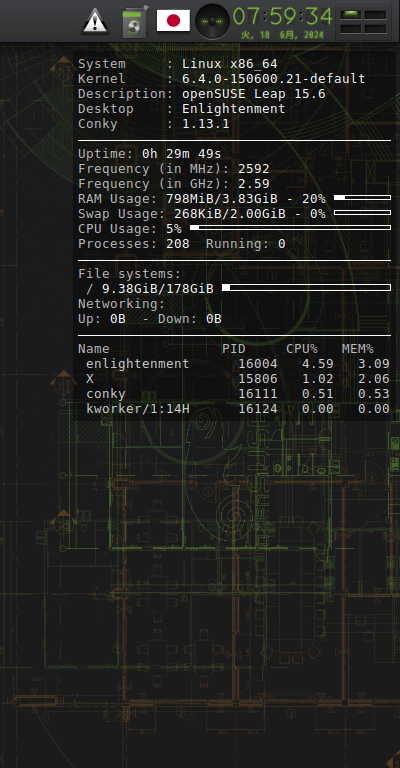Click the frequency value '2.59' in GHz
The image size is (400, 768).
coord(254,184)
